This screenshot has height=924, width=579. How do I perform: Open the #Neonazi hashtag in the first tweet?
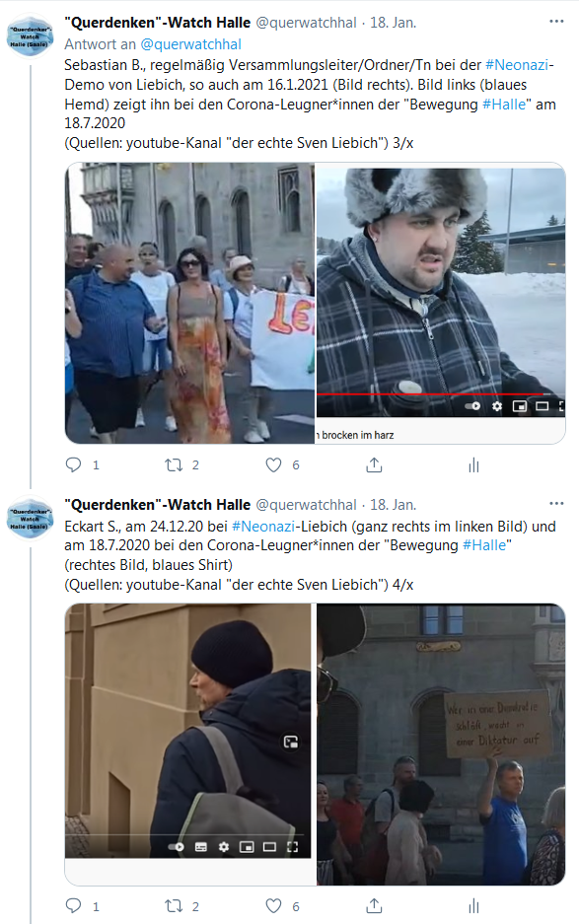click(x=517, y=65)
